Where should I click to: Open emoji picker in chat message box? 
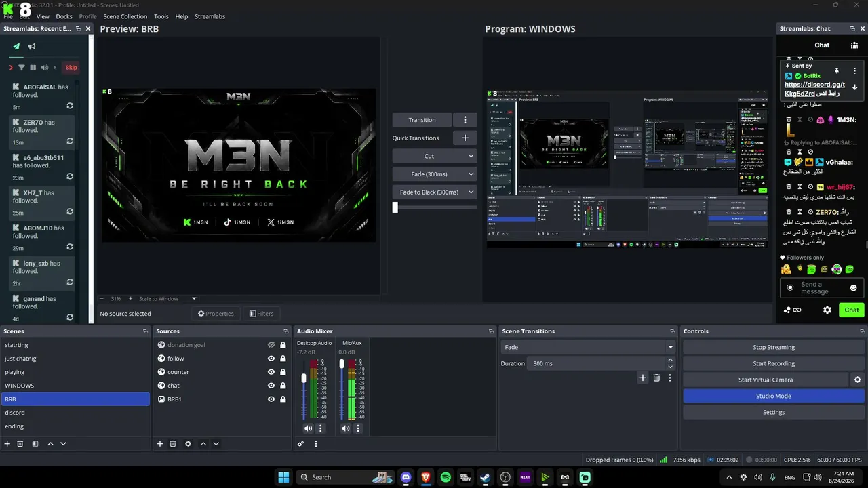(x=853, y=288)
